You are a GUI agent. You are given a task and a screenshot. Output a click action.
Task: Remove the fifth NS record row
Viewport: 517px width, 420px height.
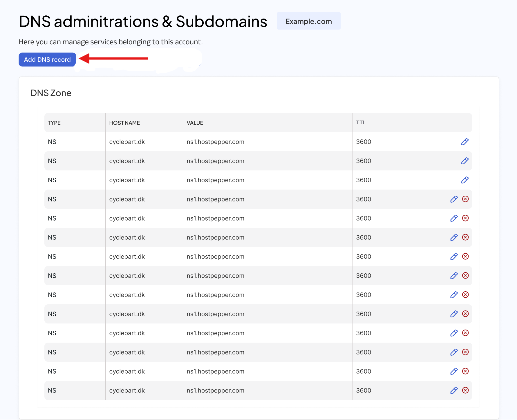(465, 218)
